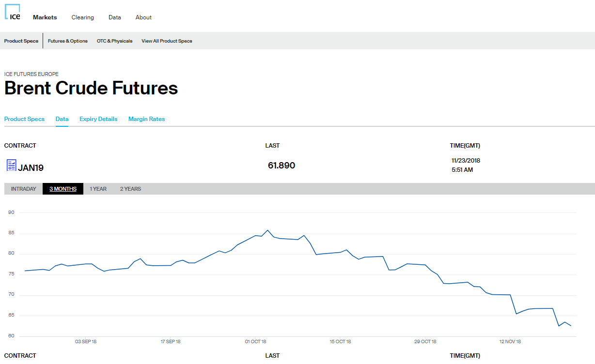Screen dimensions: 595x364
Task: Click the 17 SEP 18 axis label
Action: (171, 342)
